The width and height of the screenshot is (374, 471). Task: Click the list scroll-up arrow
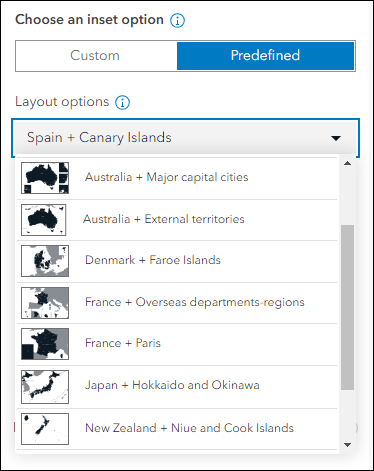coord(347,163)
